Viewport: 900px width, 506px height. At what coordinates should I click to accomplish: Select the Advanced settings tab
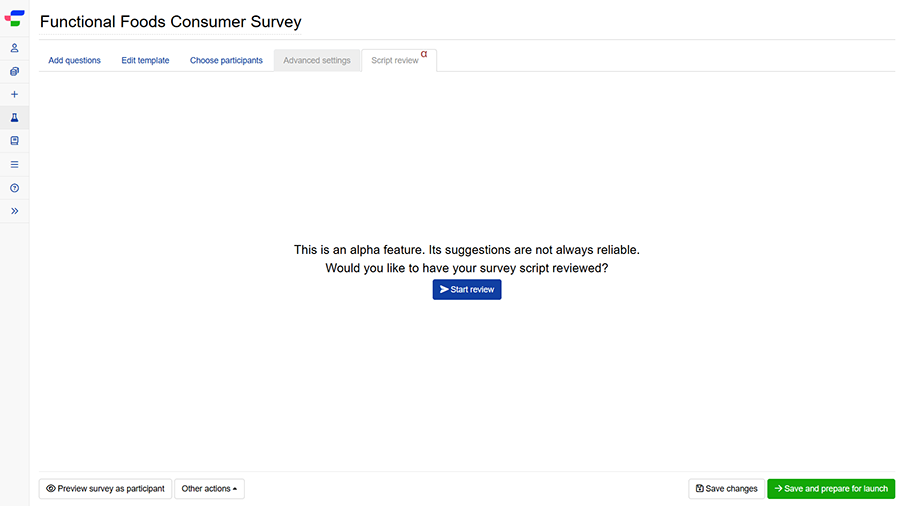pos(317,61)
